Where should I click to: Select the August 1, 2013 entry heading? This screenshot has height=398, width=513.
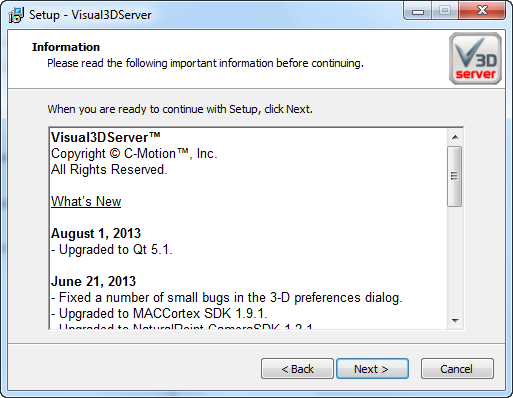pos(96,233)
